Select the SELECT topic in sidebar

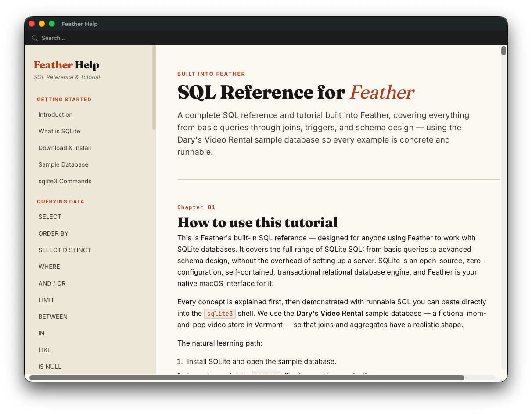pyautogui.click(x=50, y=217)
